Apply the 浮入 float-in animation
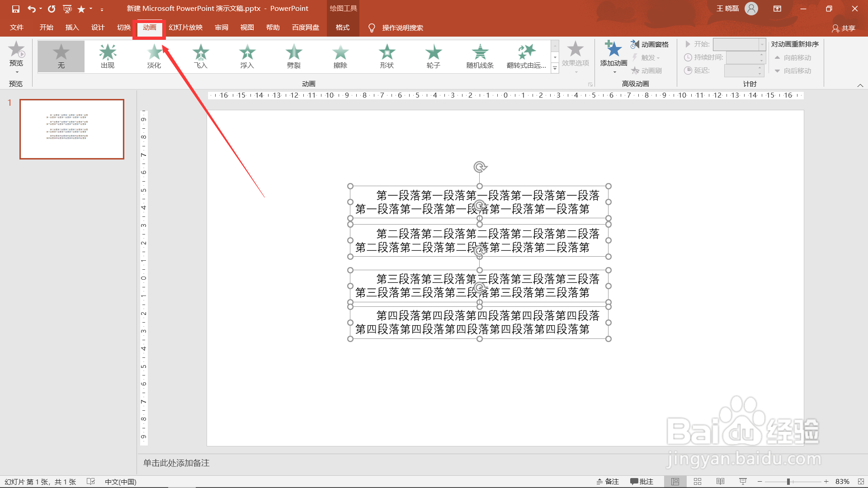The height and width of the screenshot is (488, 868). point(247,56)
